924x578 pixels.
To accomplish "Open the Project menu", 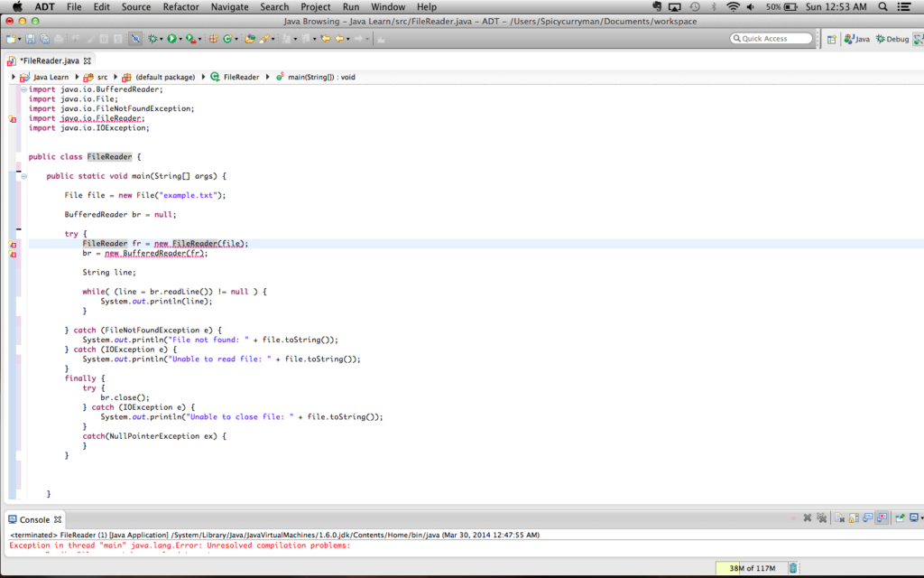I will (315, 7).
